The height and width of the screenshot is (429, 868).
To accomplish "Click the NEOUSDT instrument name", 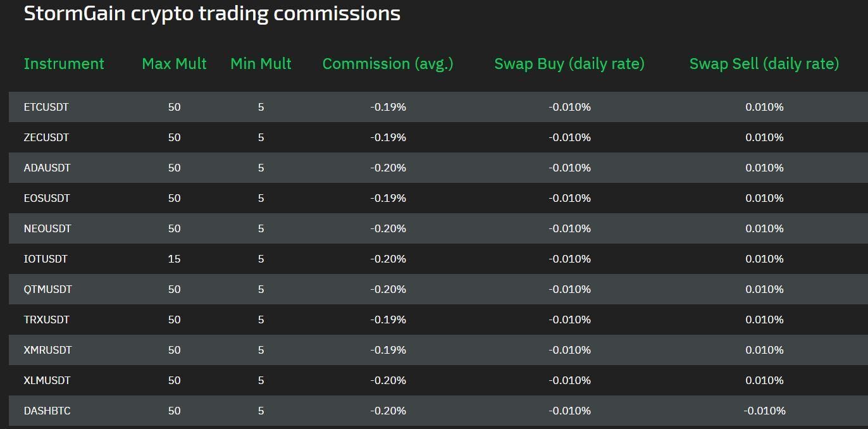I will click(47, 229).
